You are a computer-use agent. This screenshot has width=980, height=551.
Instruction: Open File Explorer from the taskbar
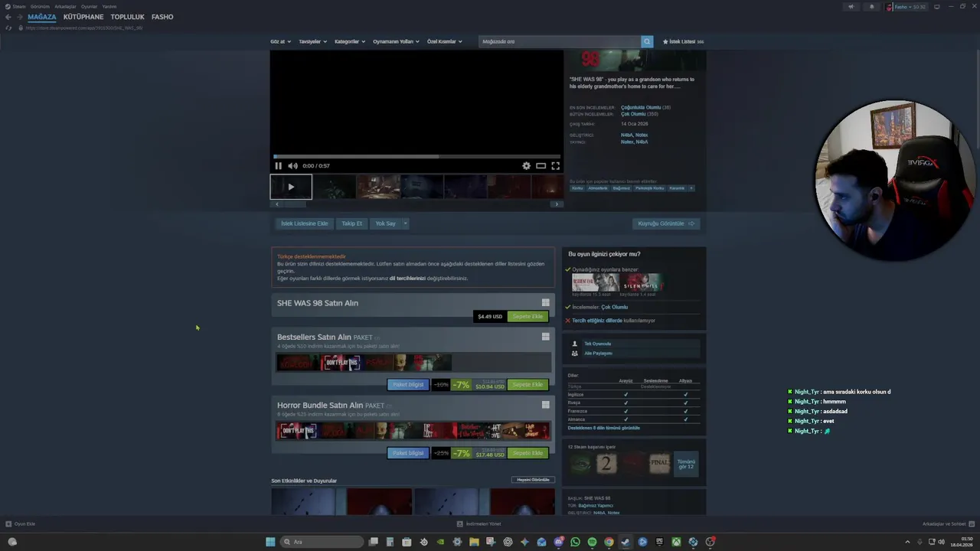[x=474, y=542]
